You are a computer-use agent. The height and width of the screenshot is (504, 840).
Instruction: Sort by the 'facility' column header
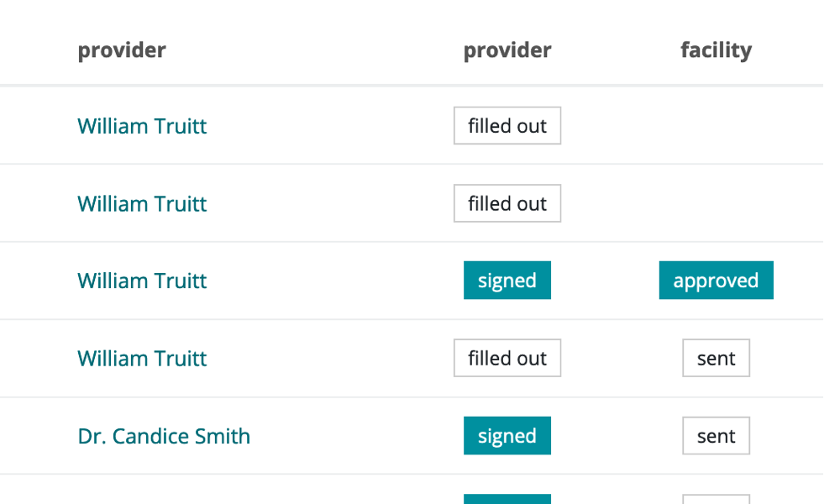tap(716, 50)
